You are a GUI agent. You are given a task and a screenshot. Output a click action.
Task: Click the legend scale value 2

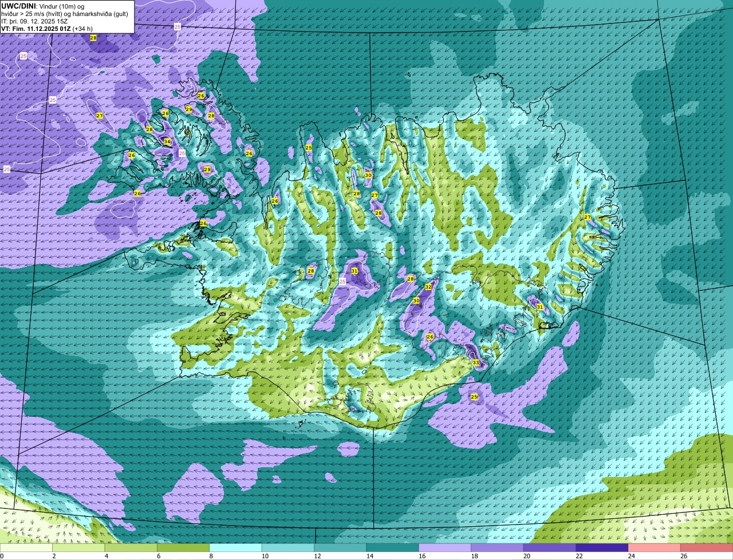54,556
